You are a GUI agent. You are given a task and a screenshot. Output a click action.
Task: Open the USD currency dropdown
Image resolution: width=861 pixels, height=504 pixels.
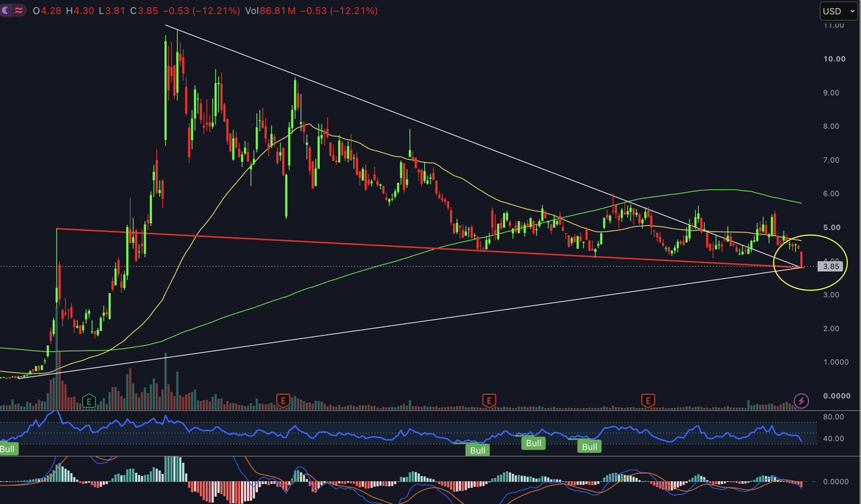(837, 11)
